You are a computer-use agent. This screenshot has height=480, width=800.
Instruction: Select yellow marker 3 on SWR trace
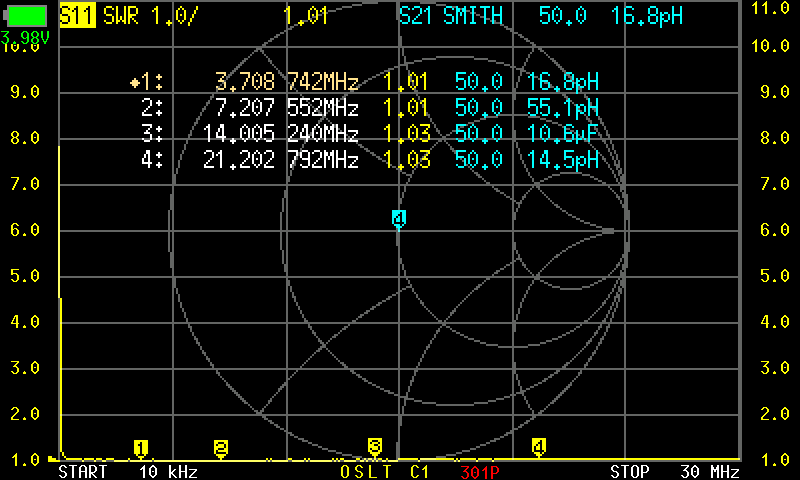(374, 447)
